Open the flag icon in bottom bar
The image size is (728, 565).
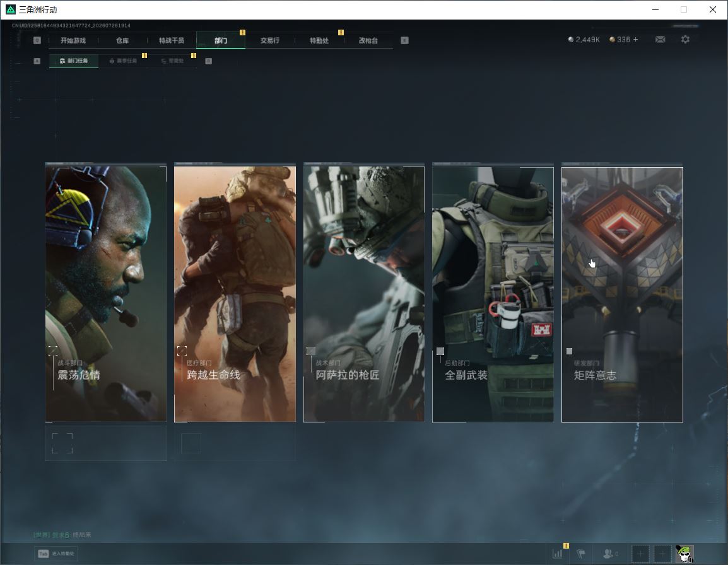pos(581,554)
